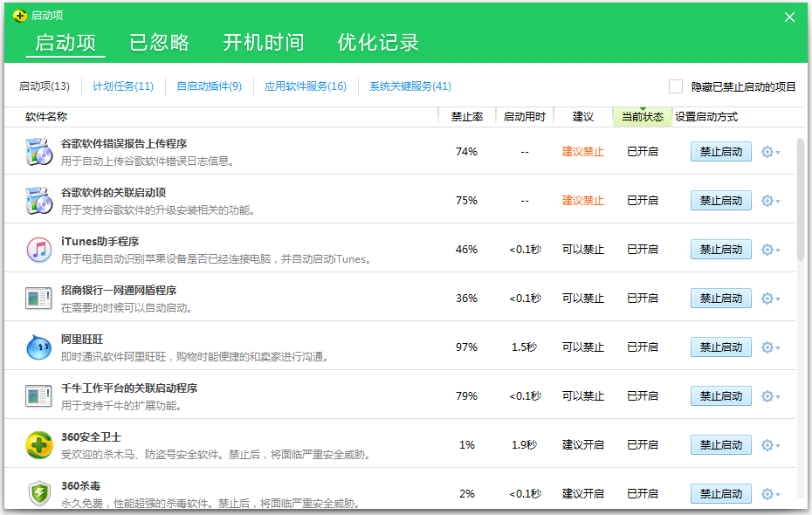
Task: Click 禁止启动 for iTunes助手程序
Action: 721,250
